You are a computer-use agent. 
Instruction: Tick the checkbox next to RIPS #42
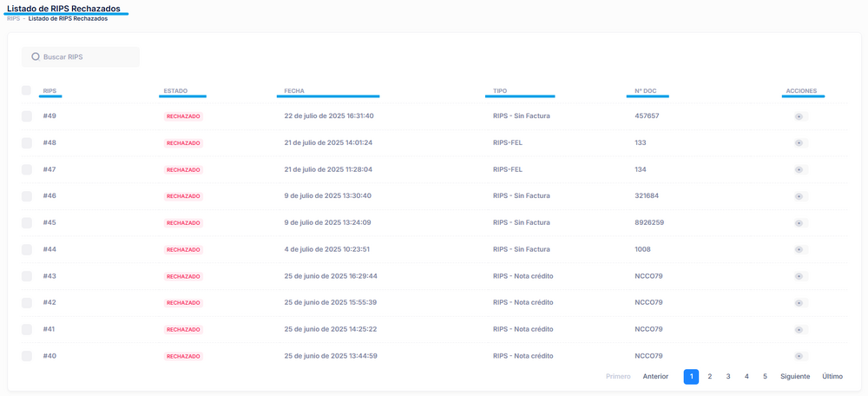pos(26,303)
